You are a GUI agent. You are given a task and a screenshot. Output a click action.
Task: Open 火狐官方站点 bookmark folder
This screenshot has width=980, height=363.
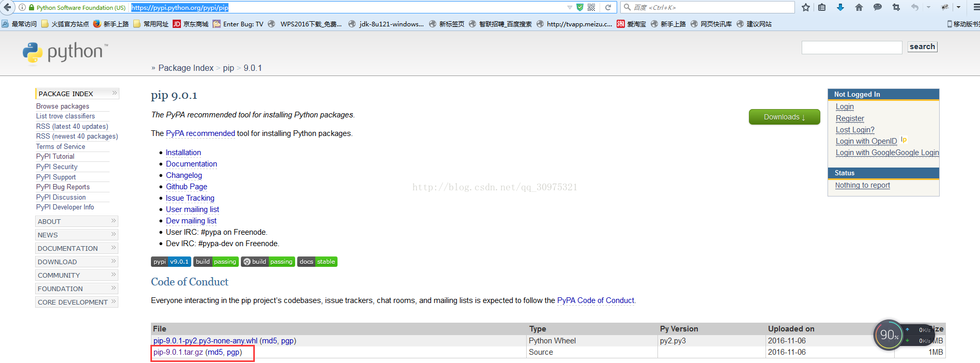point(65,24)
